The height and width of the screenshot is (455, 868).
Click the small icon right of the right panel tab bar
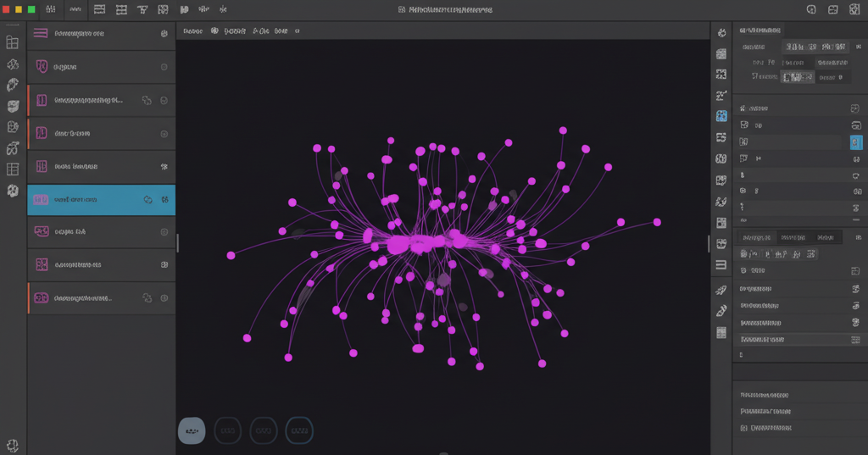(x=858, y=237)
